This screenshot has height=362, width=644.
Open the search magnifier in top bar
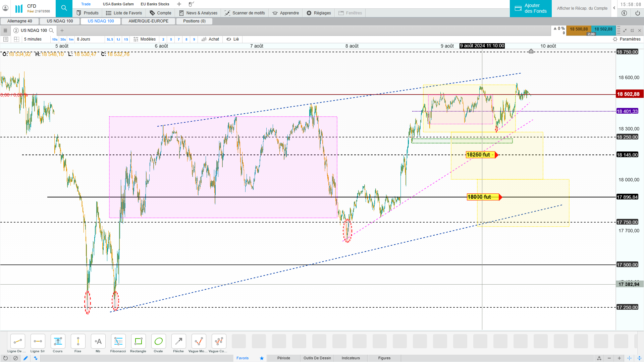64,8
